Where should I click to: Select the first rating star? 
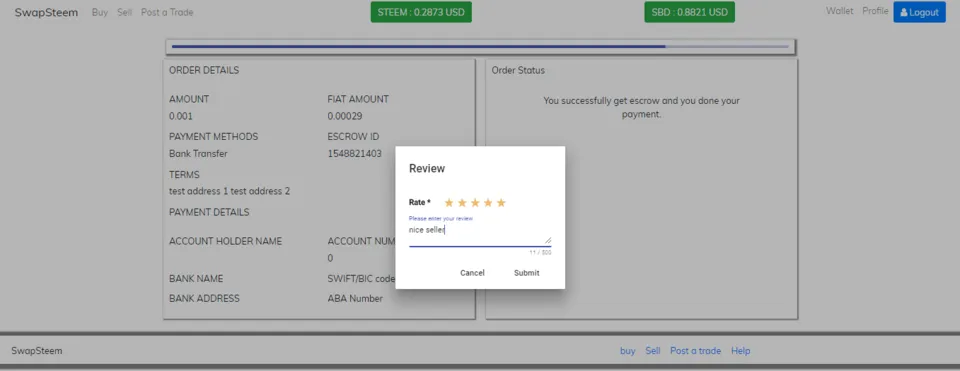point(449,203)
